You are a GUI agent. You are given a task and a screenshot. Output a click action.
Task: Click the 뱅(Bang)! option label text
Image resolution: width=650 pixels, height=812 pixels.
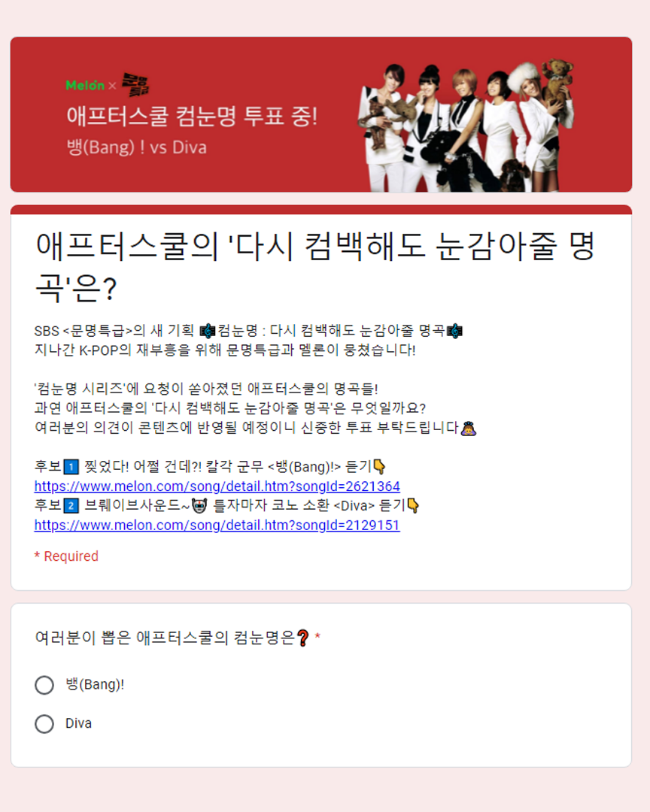pyautogui.click(x=95, y=685)
